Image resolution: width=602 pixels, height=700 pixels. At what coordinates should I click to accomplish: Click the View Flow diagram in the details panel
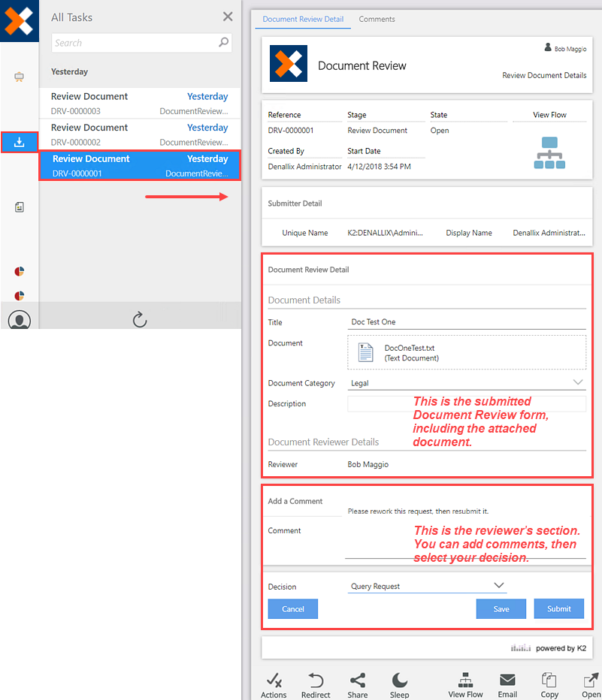[549, 151]
